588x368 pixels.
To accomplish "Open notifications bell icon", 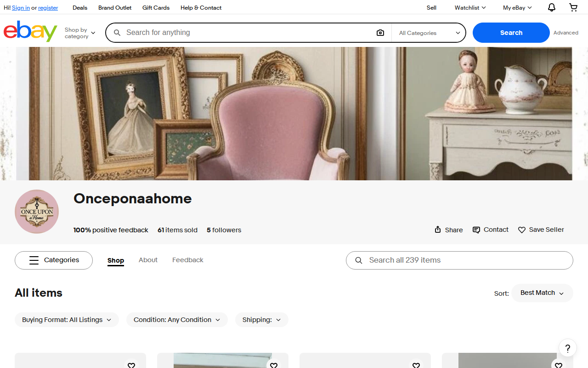I will (552, 7).
